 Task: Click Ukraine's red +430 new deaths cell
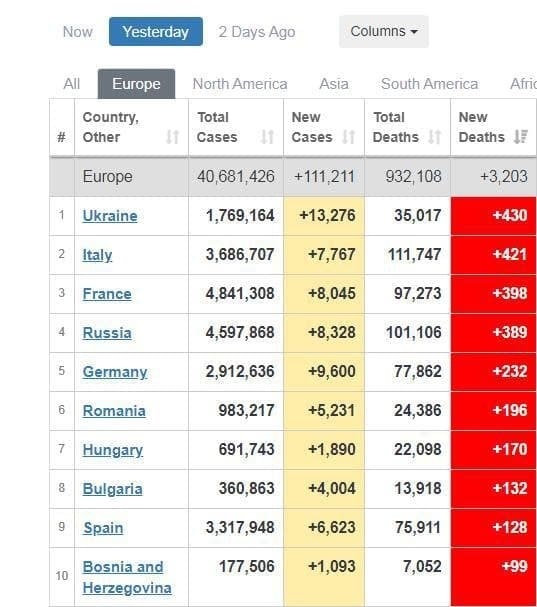pos(494,216)
